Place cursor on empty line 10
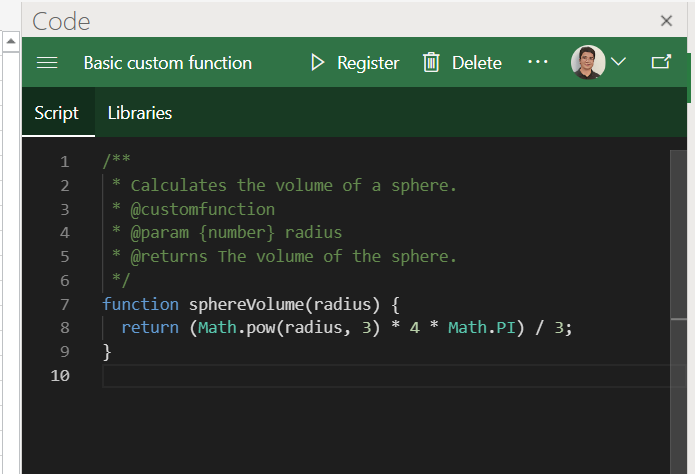Screen dimensions: 695x474 (x=300, y=376)
